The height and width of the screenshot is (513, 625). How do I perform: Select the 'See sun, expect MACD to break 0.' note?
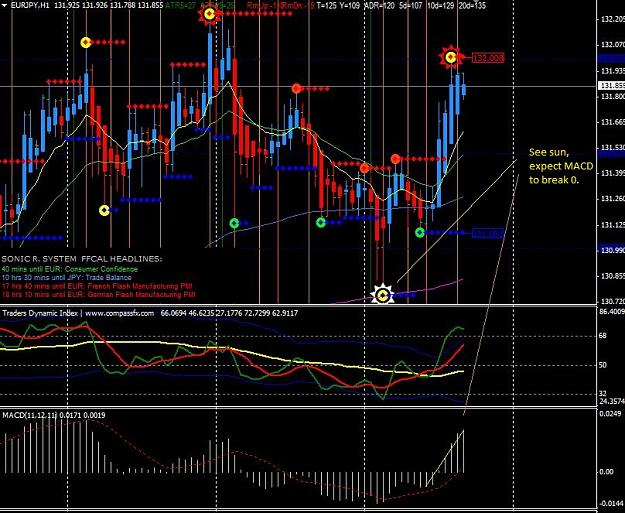tap(560, 166)
